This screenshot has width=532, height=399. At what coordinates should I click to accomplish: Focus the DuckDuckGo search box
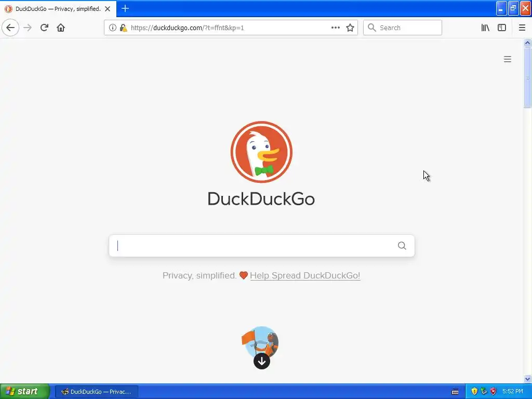pos(262,245)
